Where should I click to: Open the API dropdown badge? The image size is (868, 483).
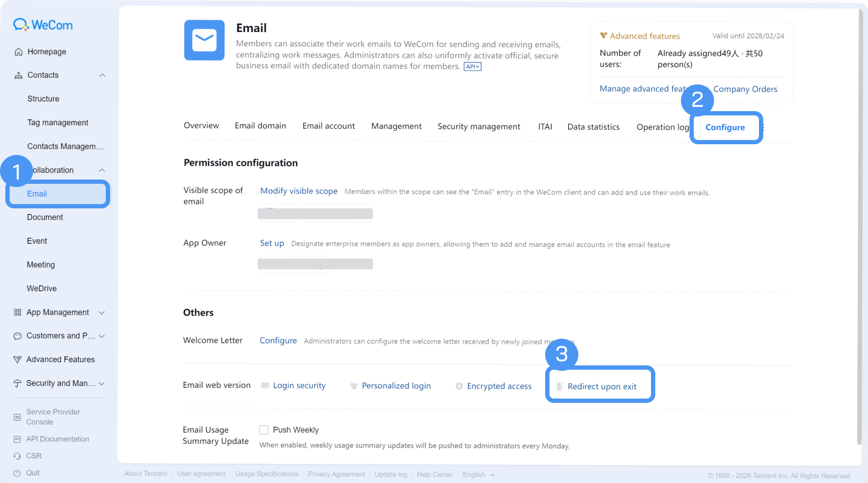tap(472, 67)
